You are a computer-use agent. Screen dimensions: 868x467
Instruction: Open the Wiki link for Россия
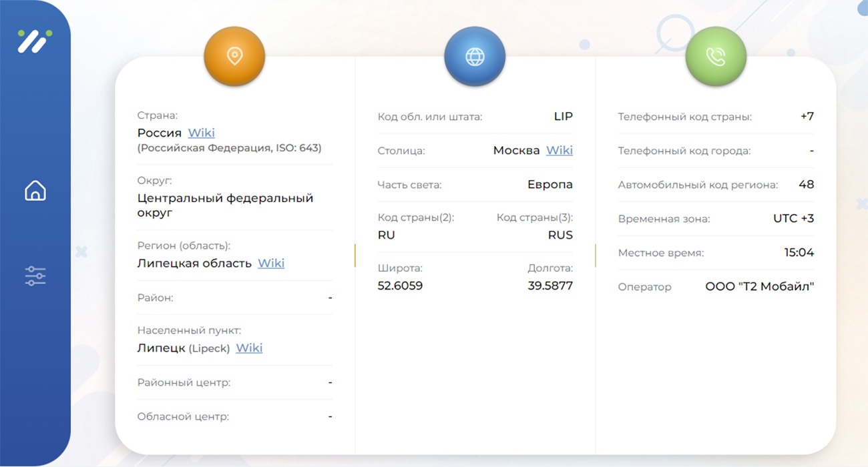[201, 133]
